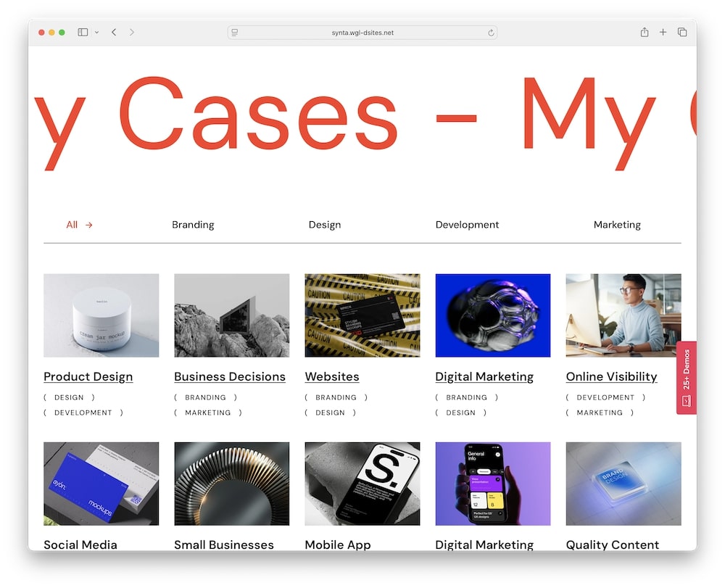Image resolution: width=725 pixels, height=588 pixels.
Task: Click DESIGN tag under Websites
Action: pos(330,413)
